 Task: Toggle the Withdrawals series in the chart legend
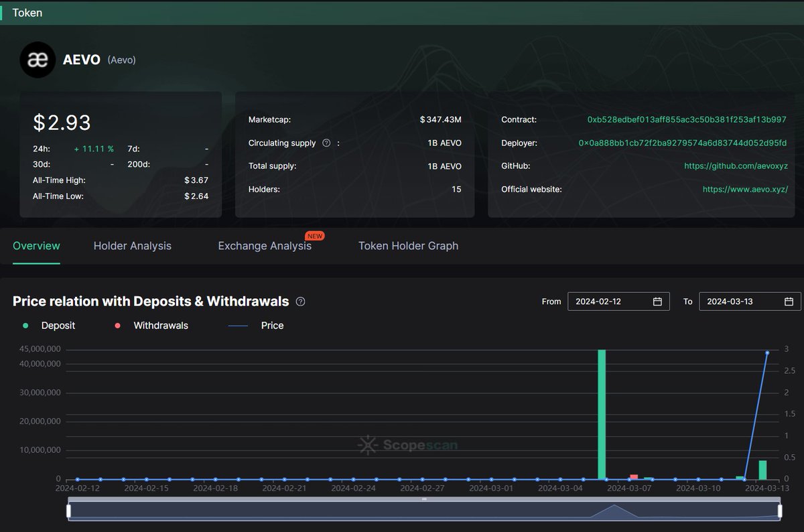click(x=150, y=326)
